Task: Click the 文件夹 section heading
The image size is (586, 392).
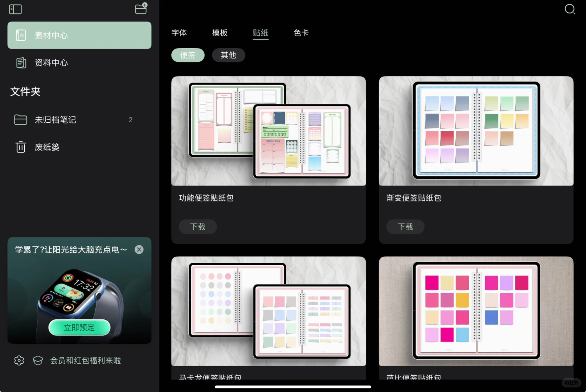Action: [25, 91]
